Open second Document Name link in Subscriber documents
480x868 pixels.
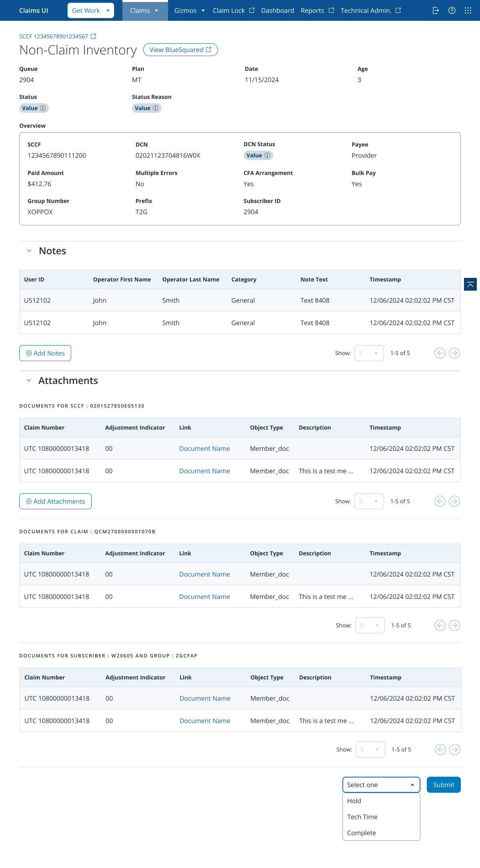tap(205, 721)
